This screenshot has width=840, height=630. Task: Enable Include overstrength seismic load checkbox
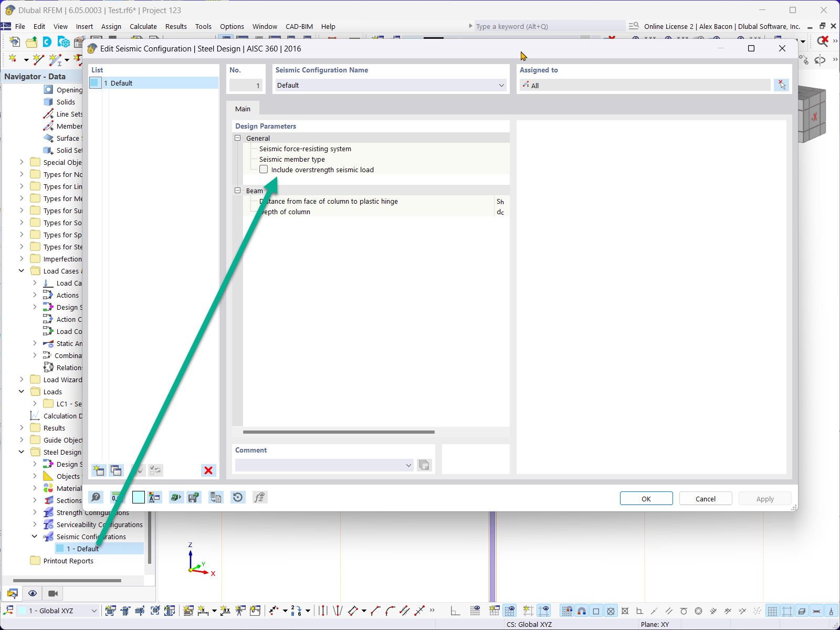coord(264,169)
